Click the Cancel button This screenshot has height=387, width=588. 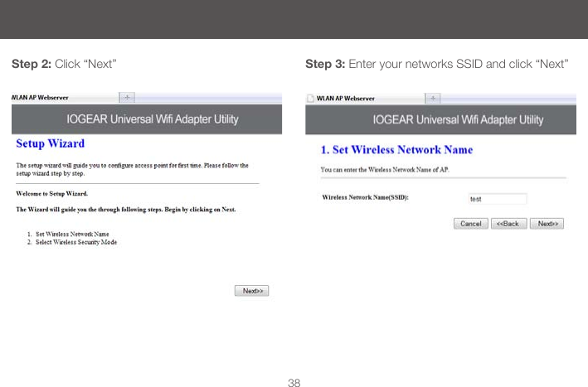pos(470,224)
